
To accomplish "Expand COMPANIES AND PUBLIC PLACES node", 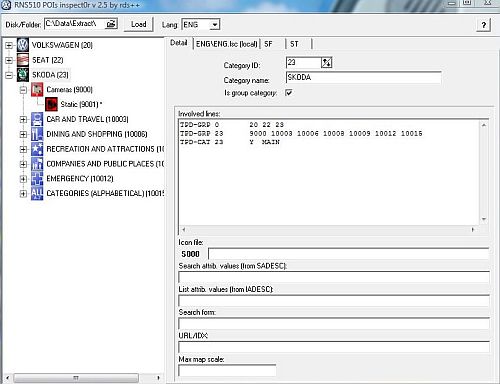I will point(23,164).
